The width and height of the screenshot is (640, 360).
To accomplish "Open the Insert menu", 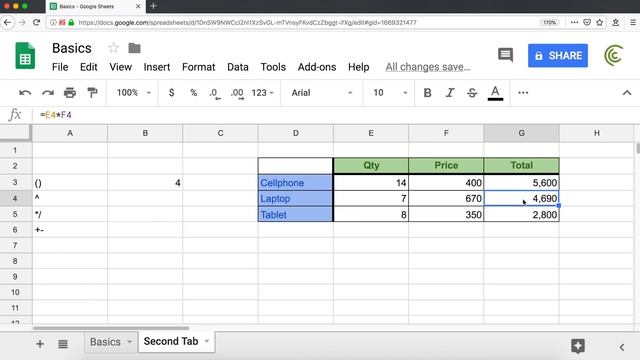I will [157, 67].
